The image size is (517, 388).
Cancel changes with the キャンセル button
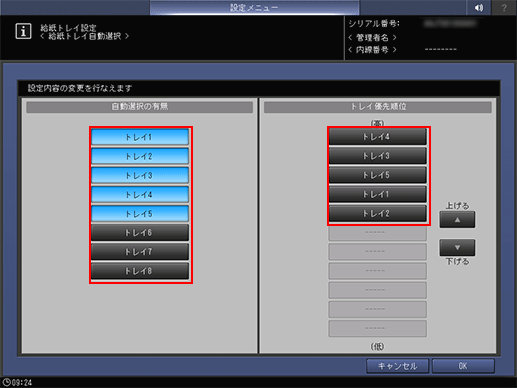pyautogui.click(x=397, y=366)
